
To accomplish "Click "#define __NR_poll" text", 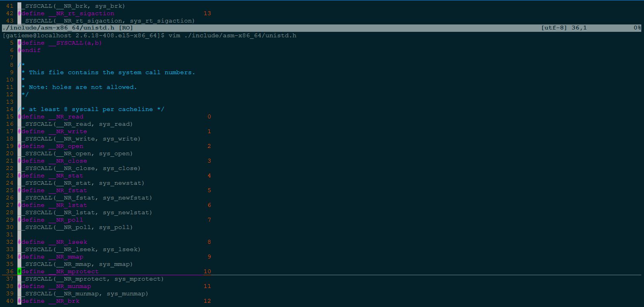I will [50, 220].
